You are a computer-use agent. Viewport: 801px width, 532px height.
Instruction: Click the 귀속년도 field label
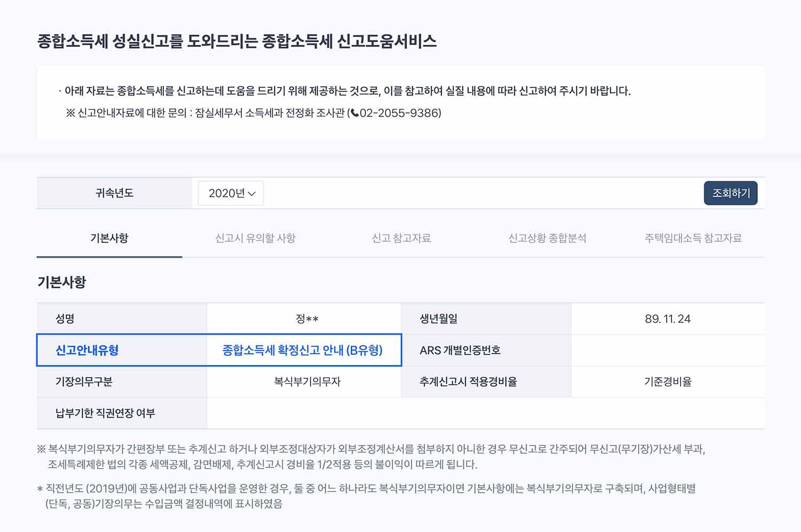click(x=114, y=193)
